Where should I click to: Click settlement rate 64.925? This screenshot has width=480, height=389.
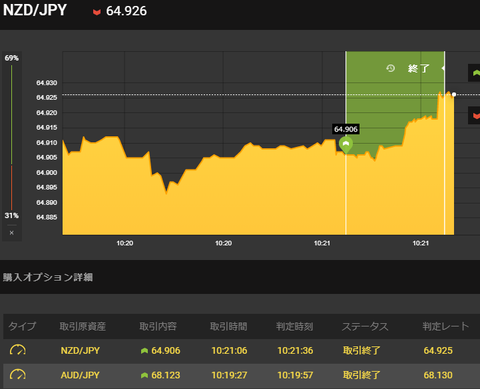coord(438,351)
